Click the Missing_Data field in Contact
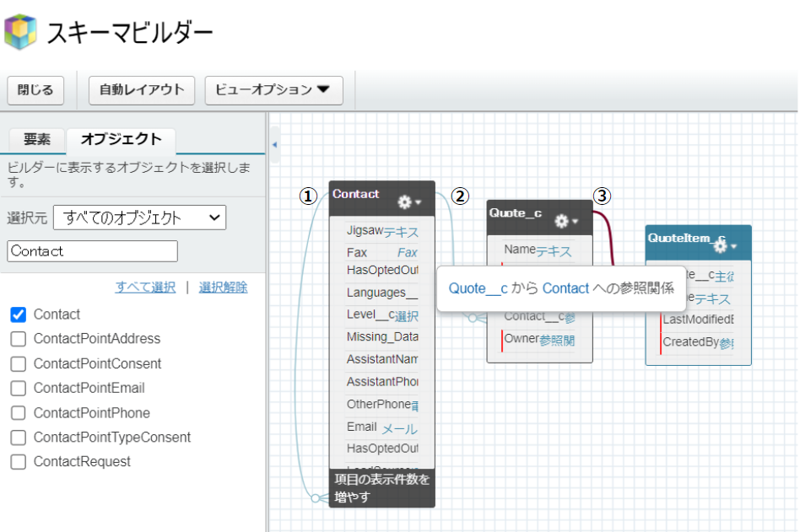Screen dimensions: 800x532 coord(382,337)
